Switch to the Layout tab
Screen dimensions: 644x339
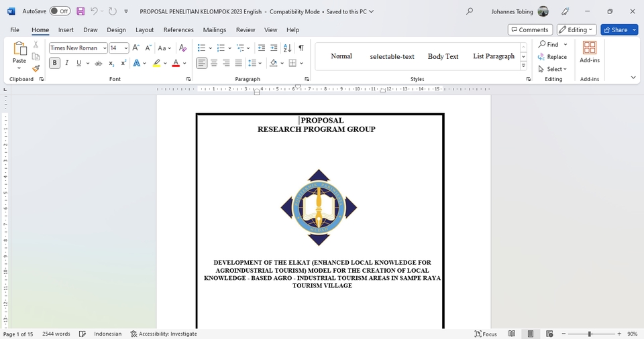point(145,30)
